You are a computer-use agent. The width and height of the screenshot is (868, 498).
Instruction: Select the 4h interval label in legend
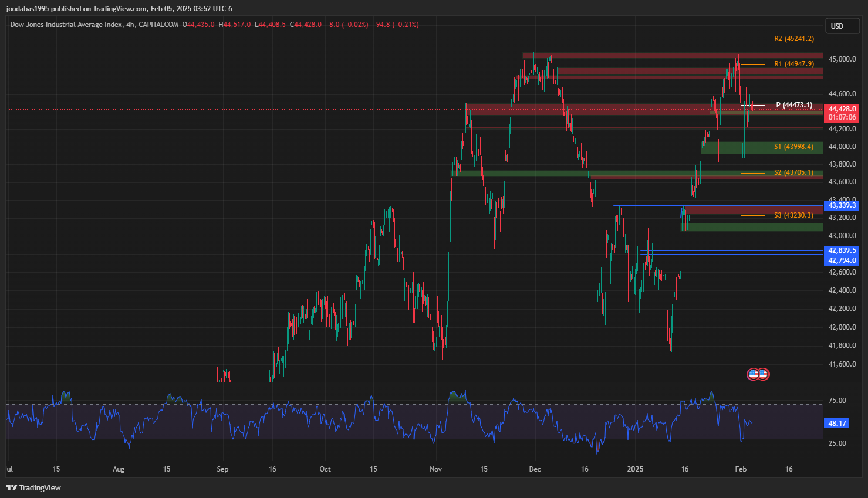pyautogui.click(x=130, y=25)
